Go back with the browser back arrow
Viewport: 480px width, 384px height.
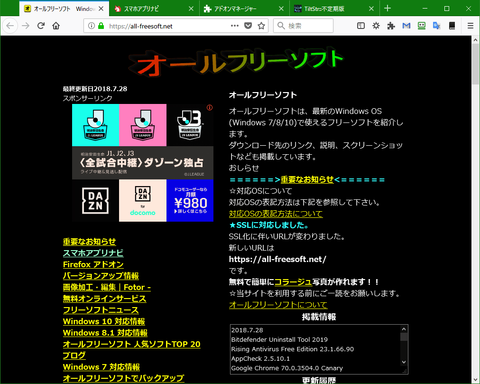click(10, 26)
